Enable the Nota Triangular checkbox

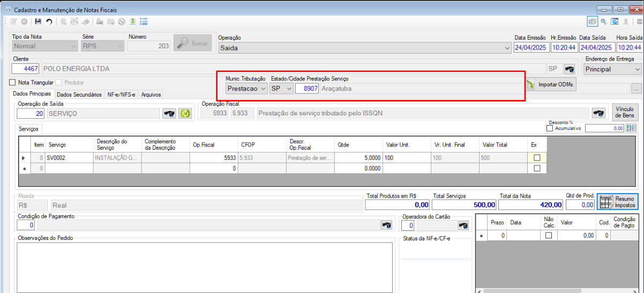[x=13, y=83]
